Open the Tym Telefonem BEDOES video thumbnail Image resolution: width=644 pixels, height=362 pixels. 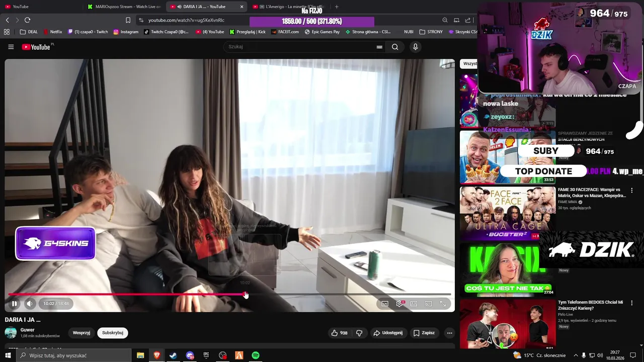[508, 324]
